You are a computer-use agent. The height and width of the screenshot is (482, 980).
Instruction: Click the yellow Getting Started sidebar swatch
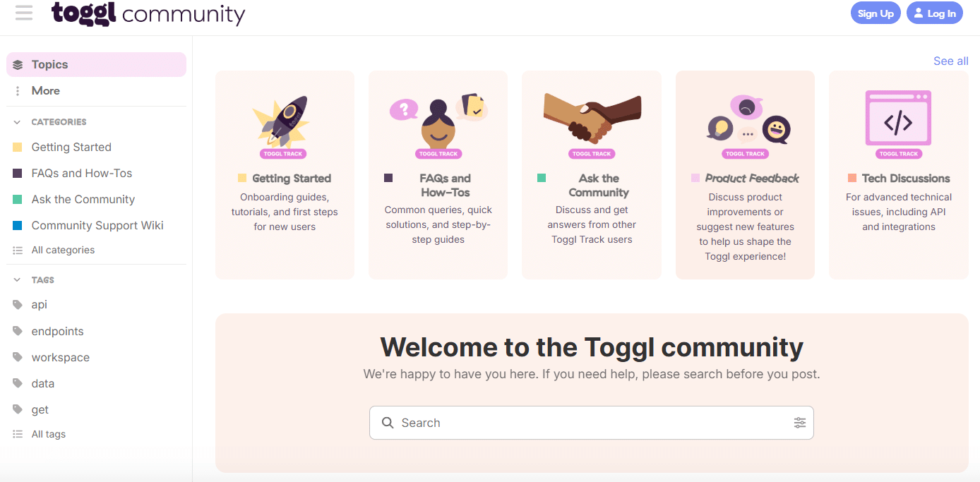click(18, 147)
